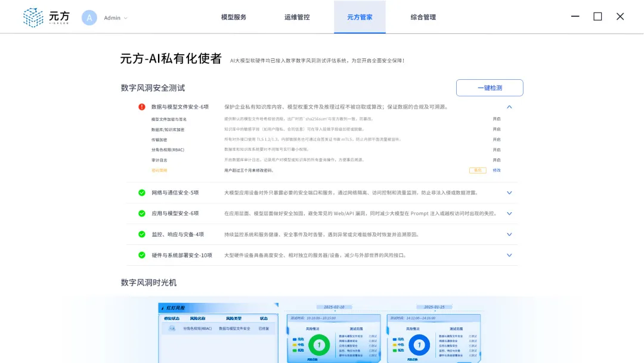Image resolution: width=644 pixels, height=363 pixels.
Task: Select the 审计日志 item
Action: click(x=159, y=160)
